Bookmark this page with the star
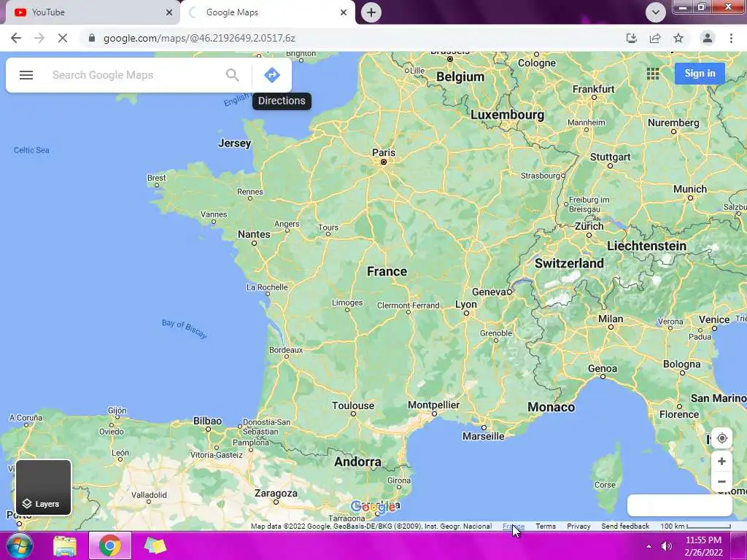Viewport: 747px width, 560px height. click(678, 38)
